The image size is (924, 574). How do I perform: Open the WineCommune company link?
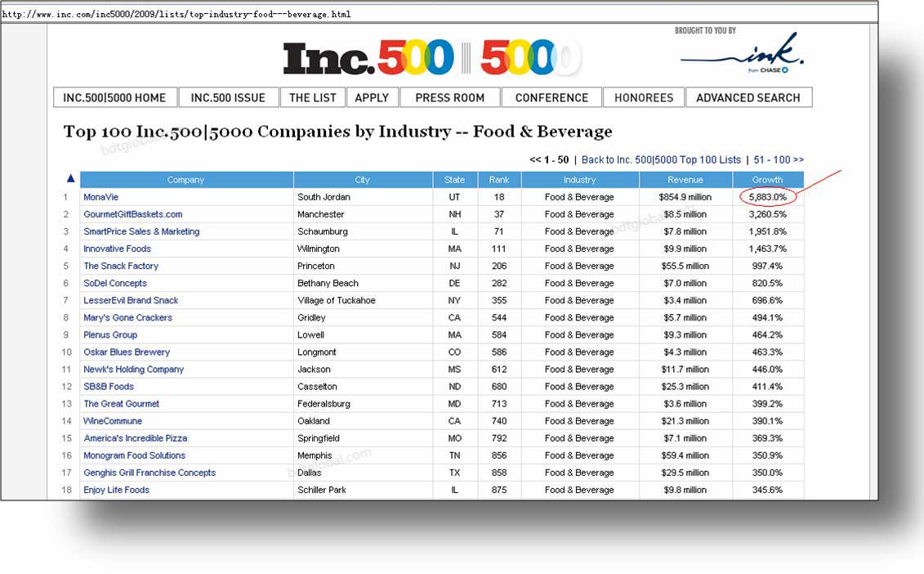click(x=113, y=420)
